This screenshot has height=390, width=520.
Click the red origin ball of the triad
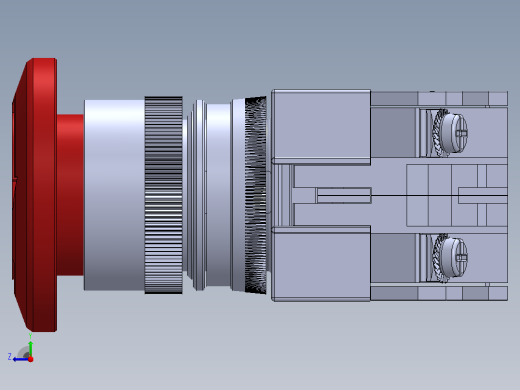click(31, 359)
